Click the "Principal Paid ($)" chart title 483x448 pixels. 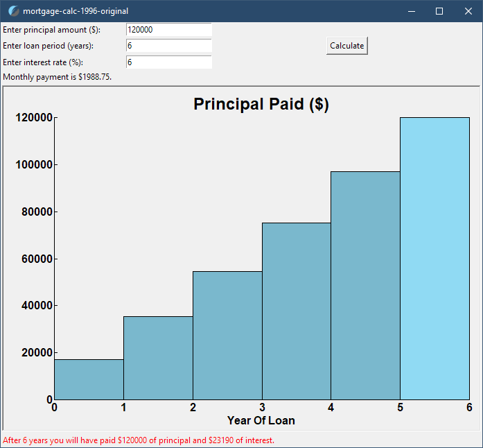tap(261, 104)
